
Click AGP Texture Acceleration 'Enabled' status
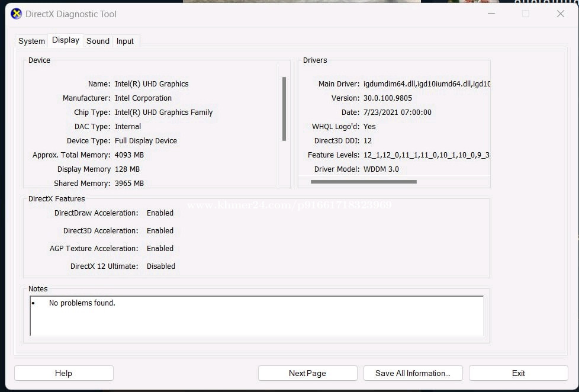click(160, 248)
